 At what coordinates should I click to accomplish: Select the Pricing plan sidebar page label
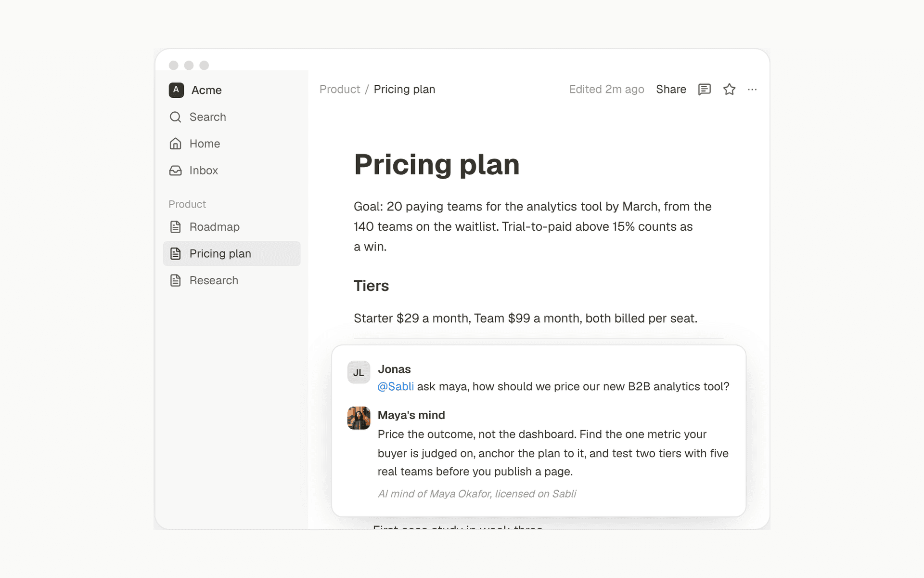(x=220, y=254)
